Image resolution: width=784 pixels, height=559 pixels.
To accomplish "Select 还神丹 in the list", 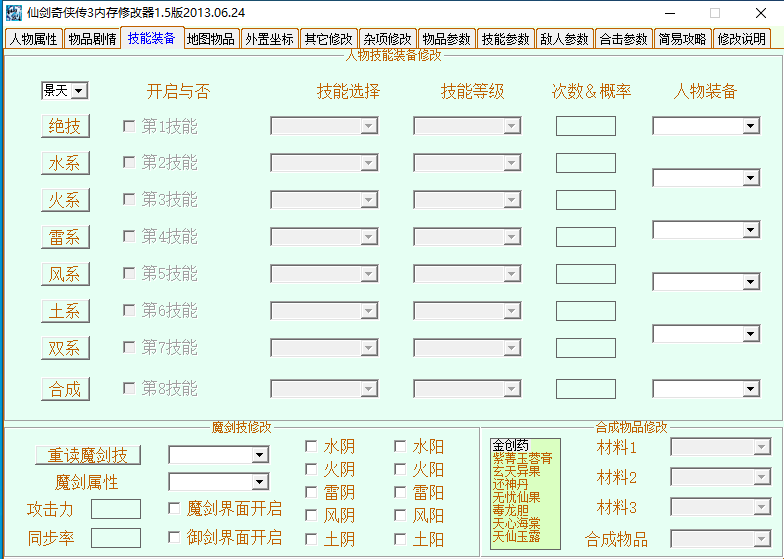I will [x=510, y=484].
